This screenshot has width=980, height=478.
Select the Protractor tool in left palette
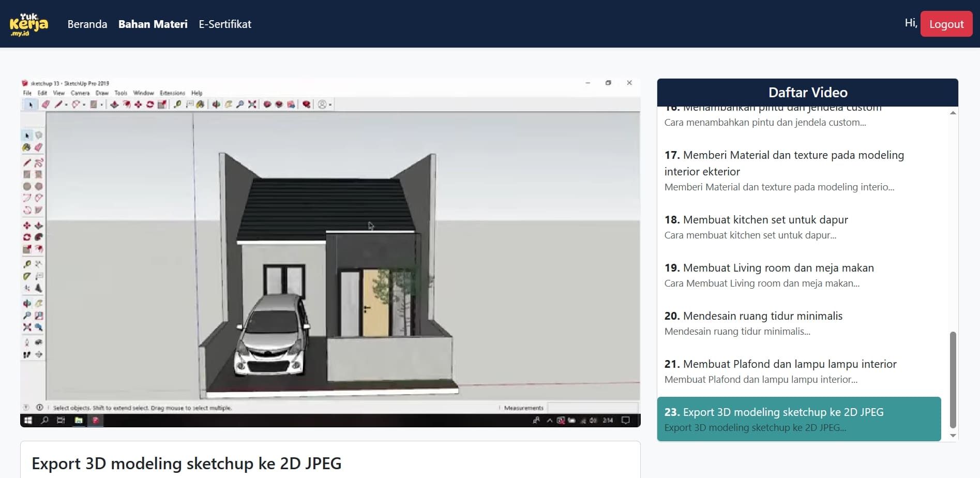pos(27,276)
